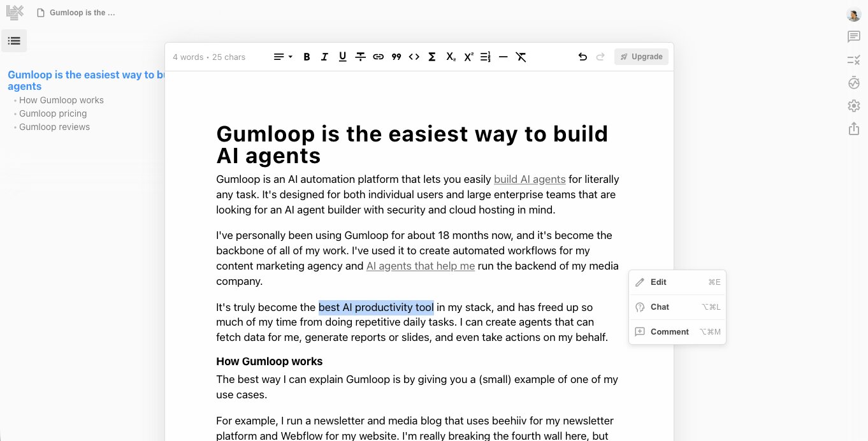Insert a hyperlink via link icon
The width and height of the screenshot is (868, 441).
(378, 57)
